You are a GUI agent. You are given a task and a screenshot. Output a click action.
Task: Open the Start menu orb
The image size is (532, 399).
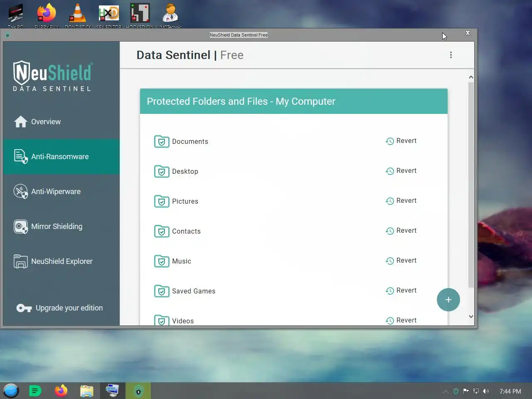pos(11,391)
